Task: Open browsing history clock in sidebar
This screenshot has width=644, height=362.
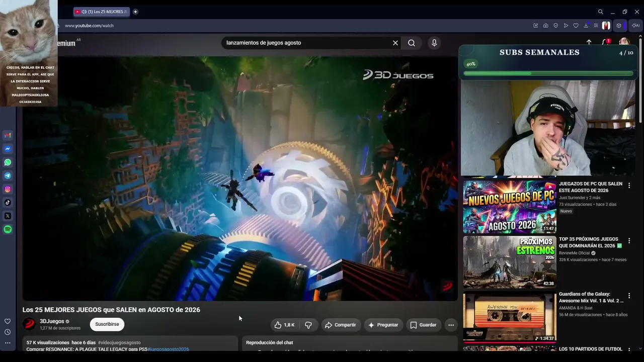Action: [x=8, y=332]
